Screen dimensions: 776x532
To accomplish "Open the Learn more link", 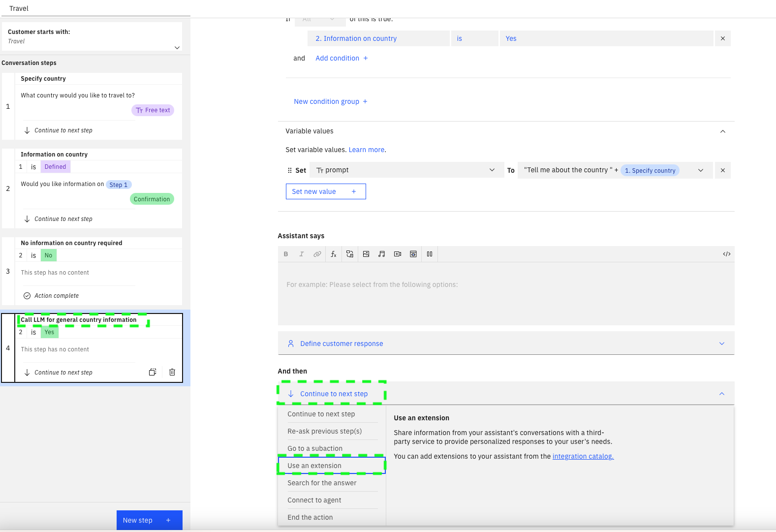I will [x=367, y=150].
